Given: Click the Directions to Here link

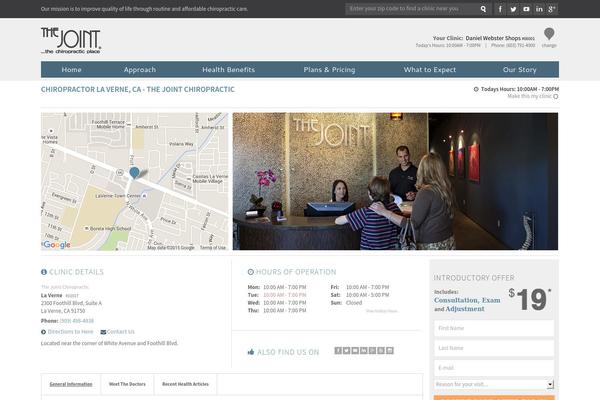Looking at the screenshot, I should tap(70, 332).
